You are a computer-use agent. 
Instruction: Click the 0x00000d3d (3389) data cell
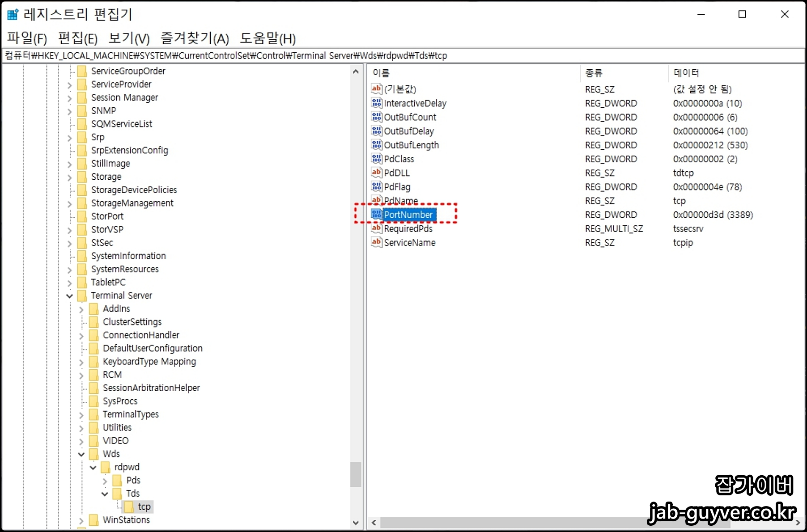pos(713,215)
